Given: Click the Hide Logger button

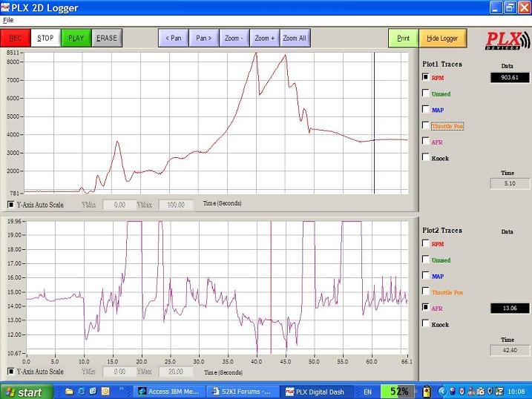Looking at the screenshot, I should coord(442,39).
